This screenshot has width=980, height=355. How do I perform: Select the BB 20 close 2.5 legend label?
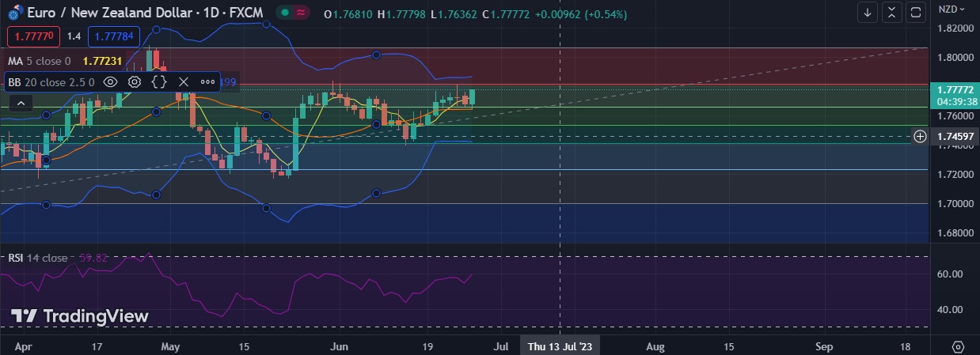point(51,81)
